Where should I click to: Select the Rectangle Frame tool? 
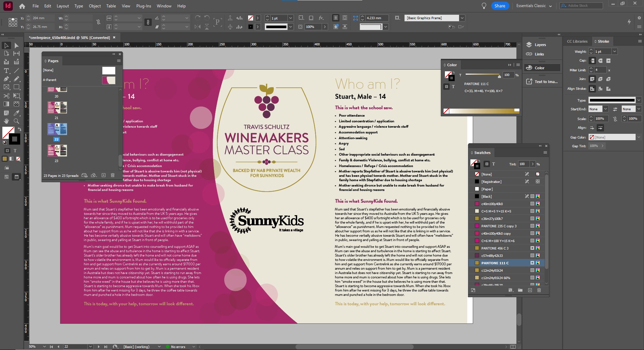[6, 87]
